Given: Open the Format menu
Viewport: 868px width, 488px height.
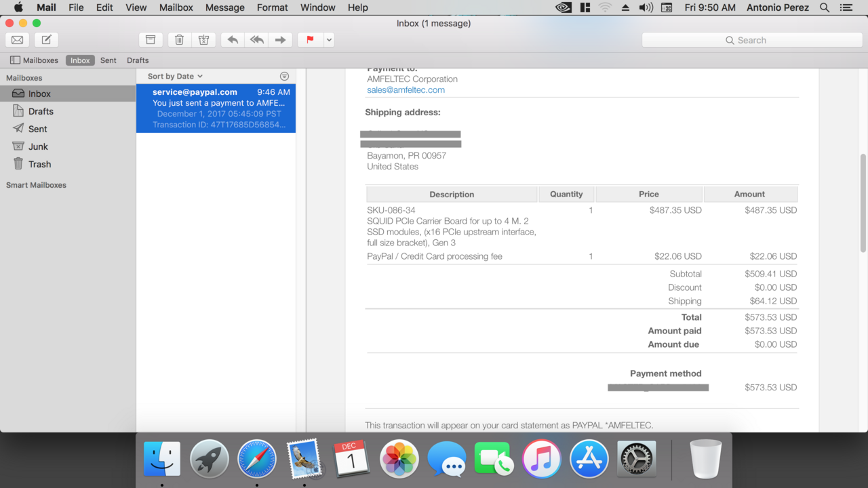Looking at the screenshot, I should [273, 7].
